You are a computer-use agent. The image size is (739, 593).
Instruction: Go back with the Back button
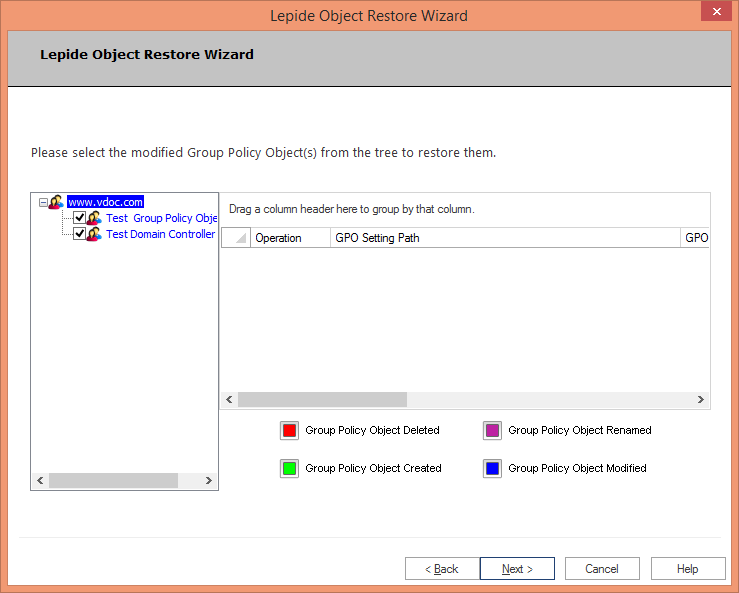442,569
